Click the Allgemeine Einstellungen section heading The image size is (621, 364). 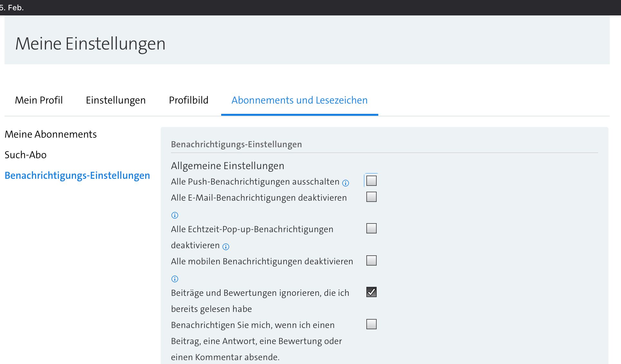point(228,166)
